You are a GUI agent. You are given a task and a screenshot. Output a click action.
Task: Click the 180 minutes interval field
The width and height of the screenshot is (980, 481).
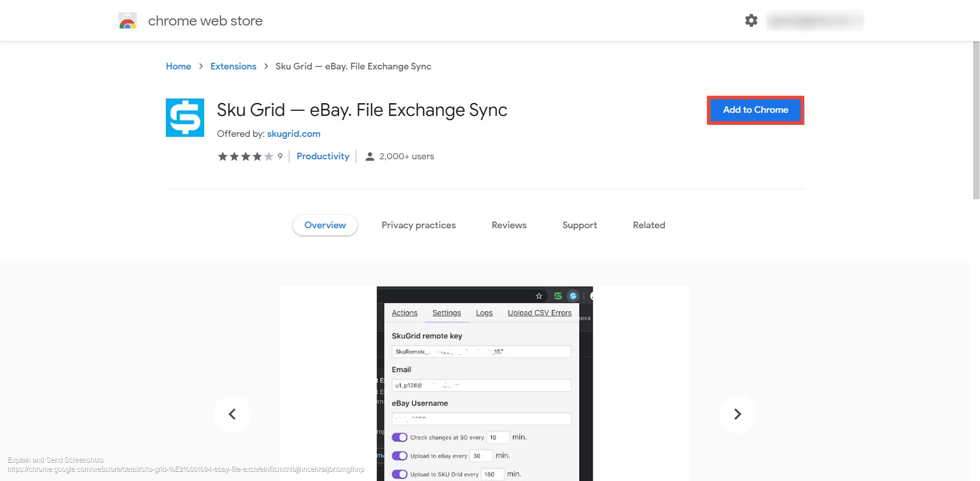493,474
